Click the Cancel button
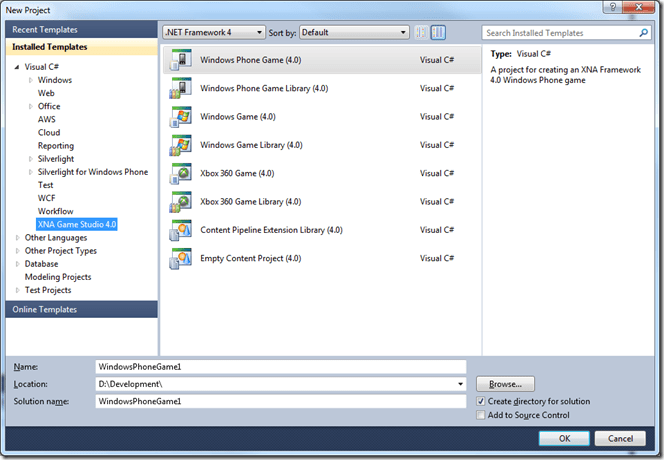This screenshot has width=664, height=460. coord(620,438)
